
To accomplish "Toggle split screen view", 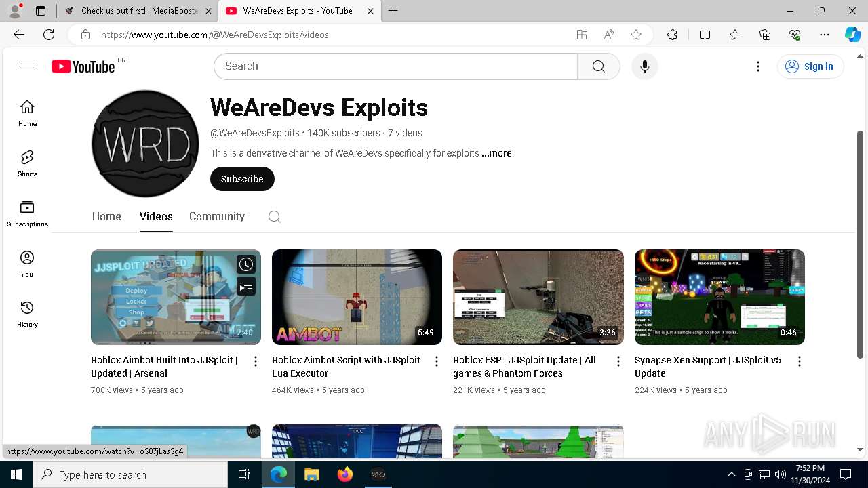I will 705,35.
